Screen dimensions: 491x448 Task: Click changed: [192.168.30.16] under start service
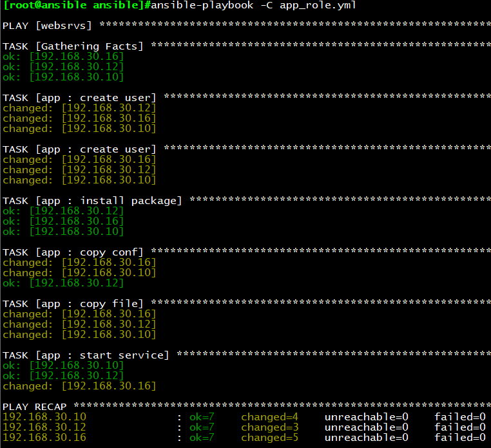point(79,386)
